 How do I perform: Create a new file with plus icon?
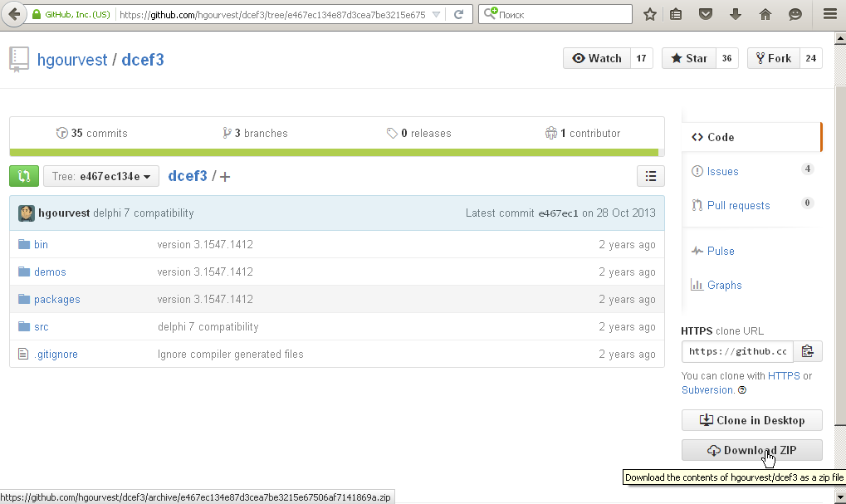pos(225,176)
